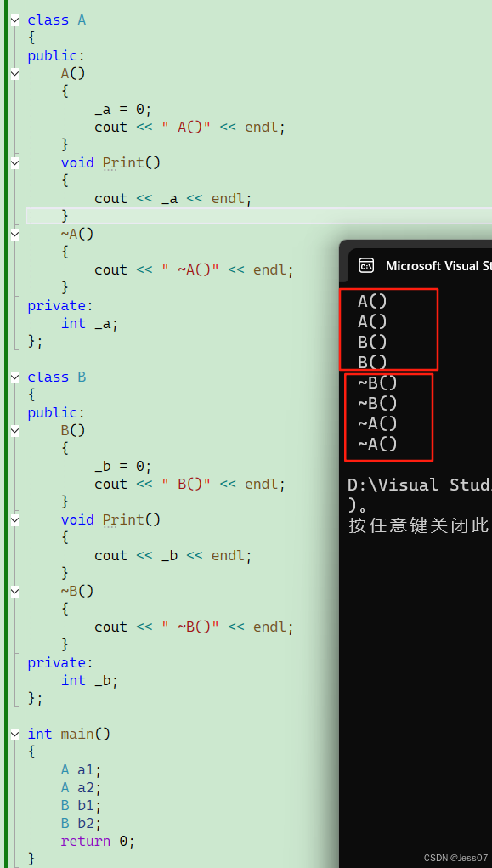The image size is (492, 868).
Task: Click the line 'cout << " A()" << endl;'
Action: click(x=189, y=128)
